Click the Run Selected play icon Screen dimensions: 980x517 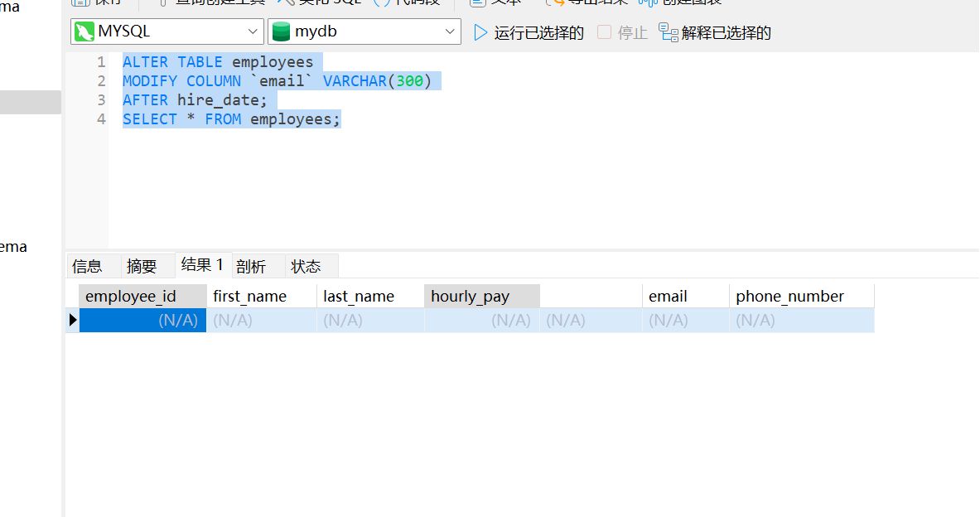click(480, 33)
